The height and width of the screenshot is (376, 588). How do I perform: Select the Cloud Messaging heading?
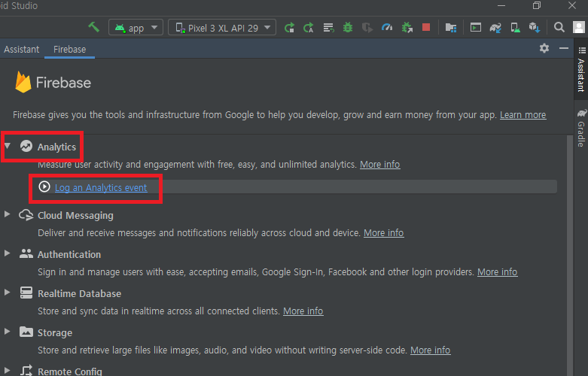pos(75,216)
